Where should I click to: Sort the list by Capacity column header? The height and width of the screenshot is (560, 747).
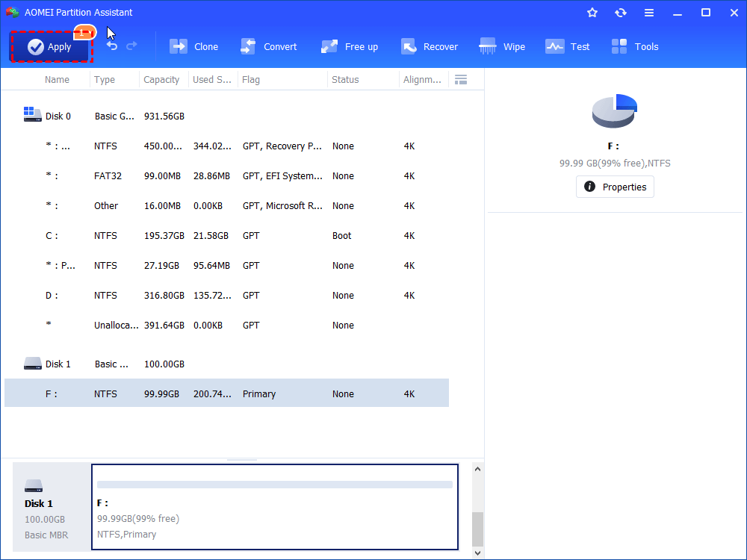coord(161,80)
